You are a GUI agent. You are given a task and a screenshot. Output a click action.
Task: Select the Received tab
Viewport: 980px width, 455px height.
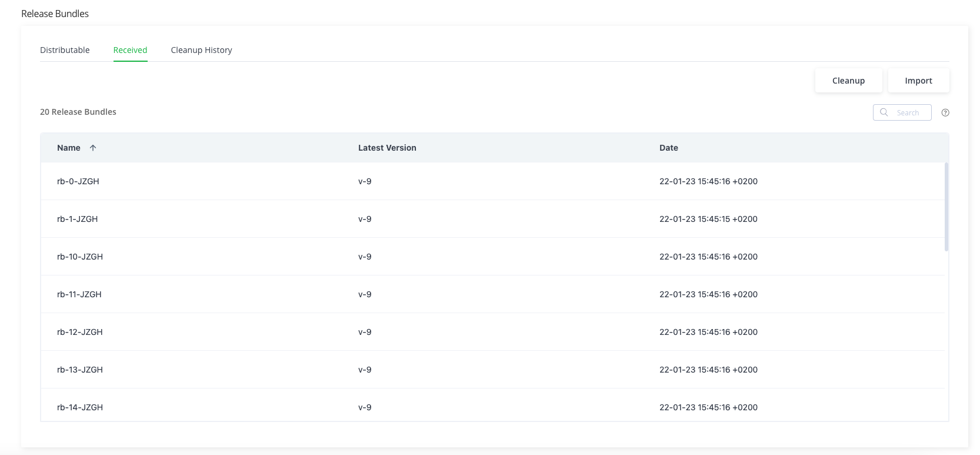pos(130,50)
